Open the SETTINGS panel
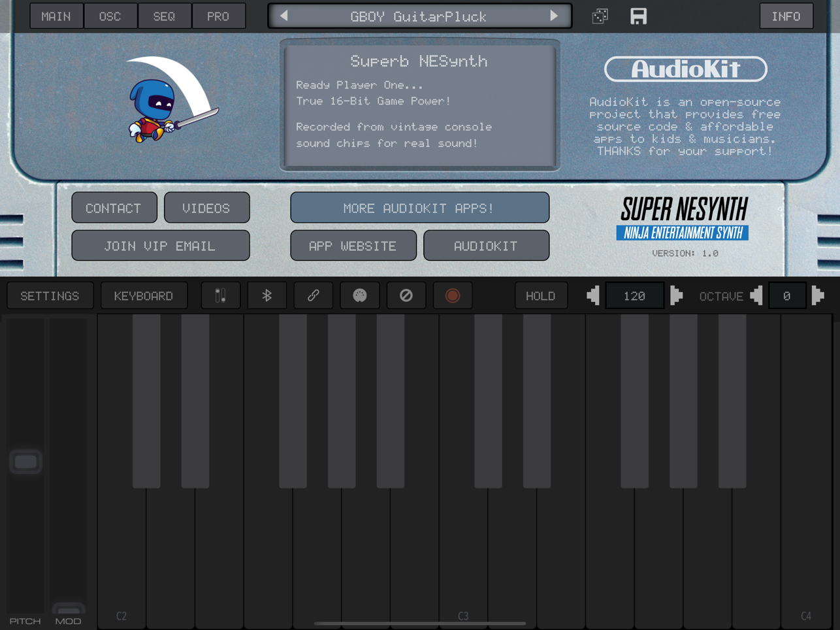The width and height of the screenshot is (840, 630). [x=50, y=296]
